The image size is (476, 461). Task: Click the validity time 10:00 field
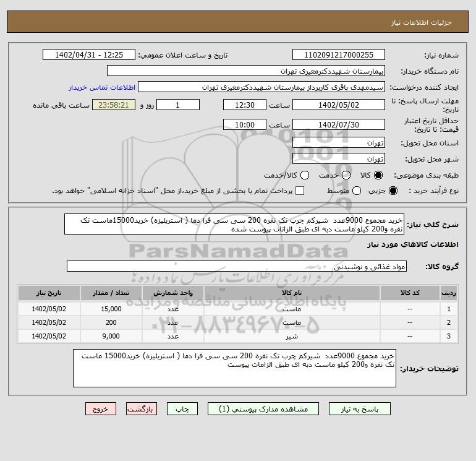point(245,124)
